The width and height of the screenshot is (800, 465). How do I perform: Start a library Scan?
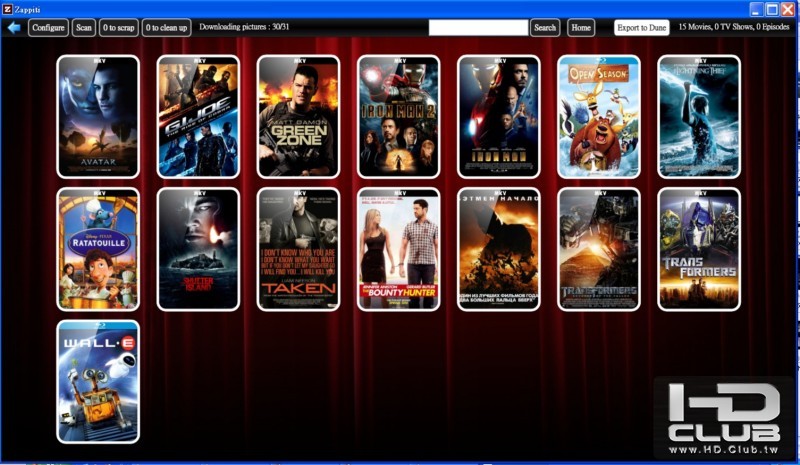click(x=84, y=28)
